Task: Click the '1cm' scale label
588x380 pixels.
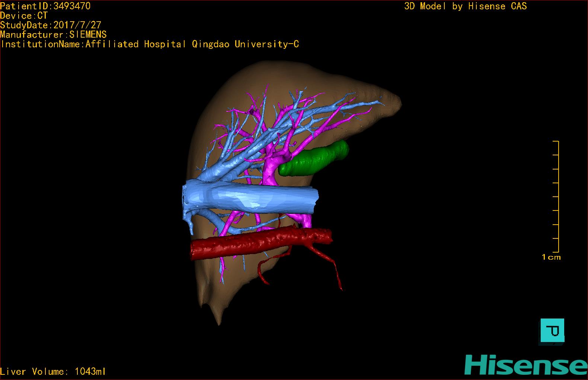Action: point(551,257)
